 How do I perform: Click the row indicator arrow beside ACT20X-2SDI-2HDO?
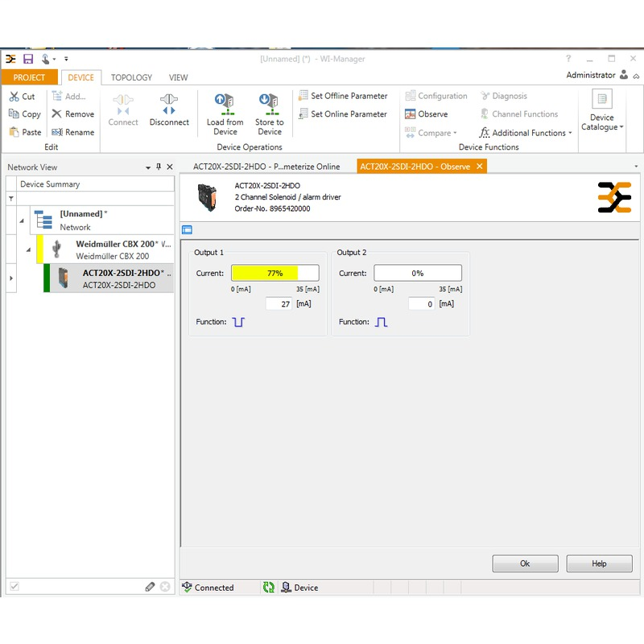11,278
